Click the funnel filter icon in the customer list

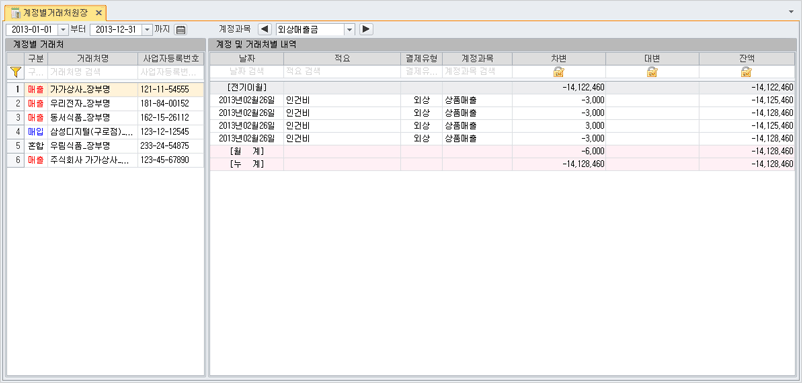(16, 72)
